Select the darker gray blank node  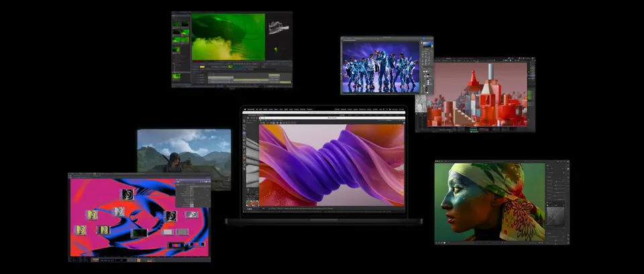coord(182,232)
